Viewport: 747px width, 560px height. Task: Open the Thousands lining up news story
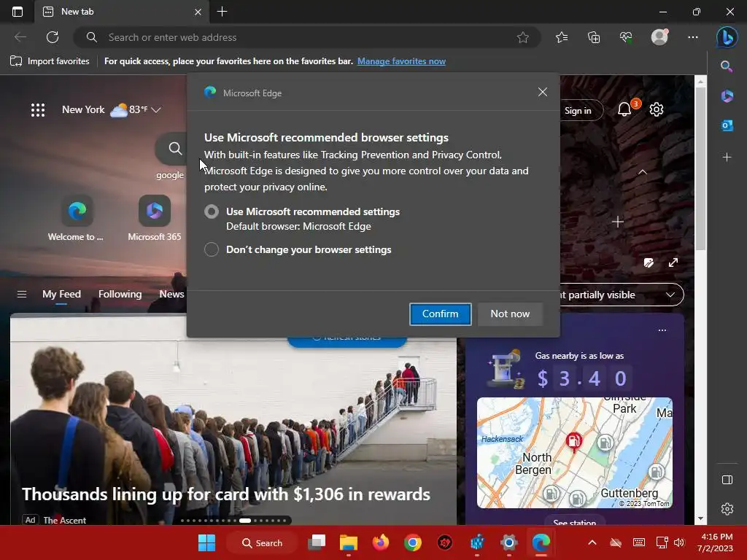(x=226, y=494)
